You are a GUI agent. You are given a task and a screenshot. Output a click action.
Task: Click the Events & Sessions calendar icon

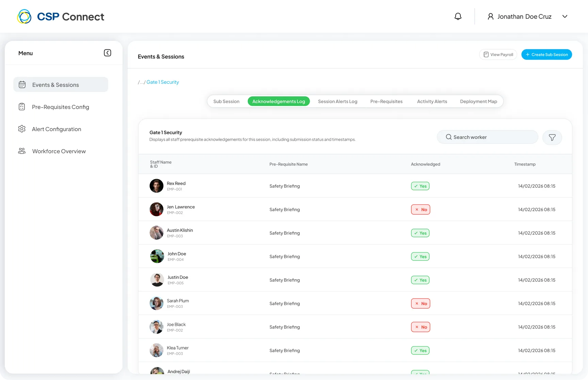(22, 84)
